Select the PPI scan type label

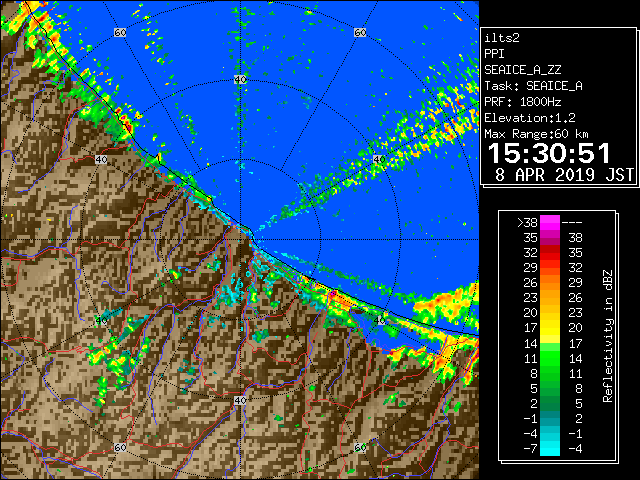click(x=494, y=54)
